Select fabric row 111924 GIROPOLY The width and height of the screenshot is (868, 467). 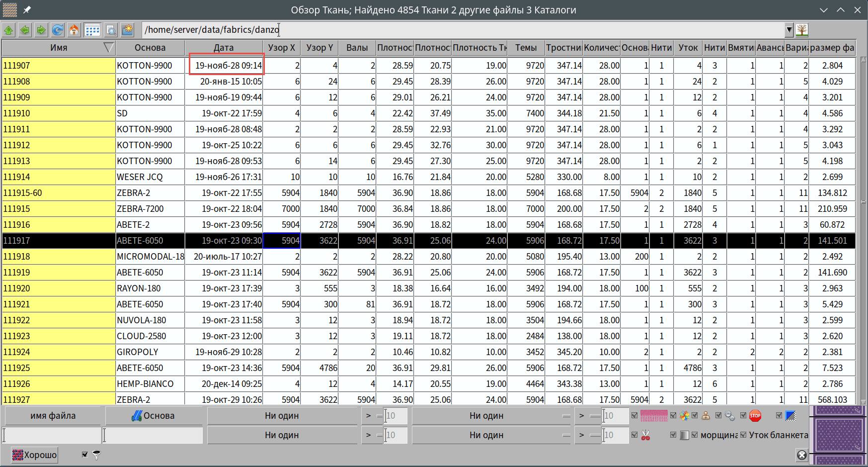[x=429, y=352]
